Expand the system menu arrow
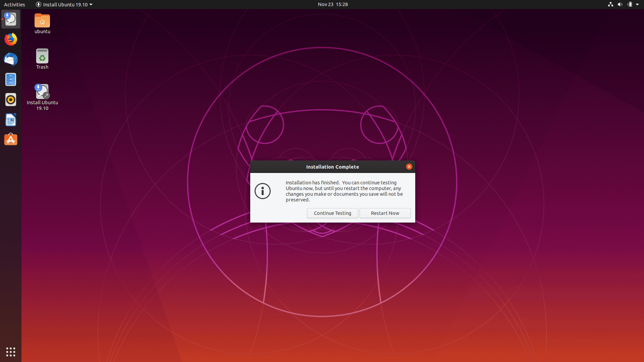Image resolution: width=644 pixels, height=362 pixels. click(x=637, y=4)
